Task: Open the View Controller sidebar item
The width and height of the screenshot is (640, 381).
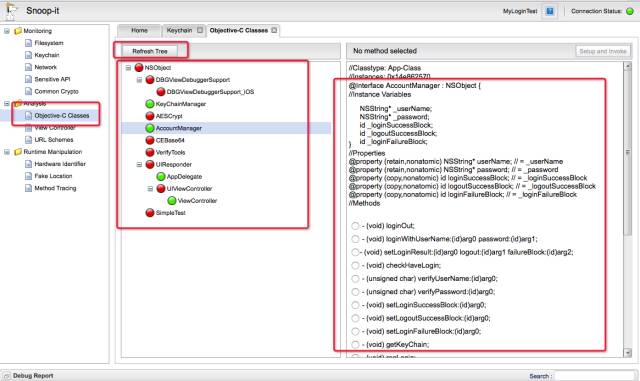Action: [55, 128]
